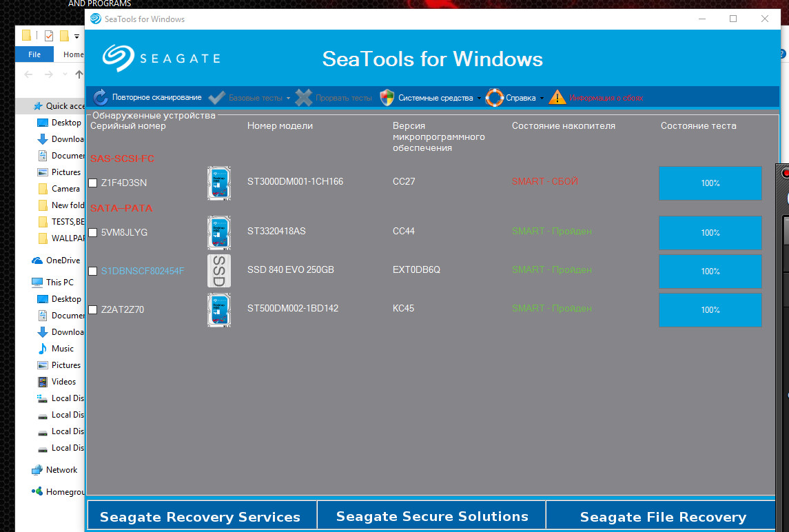Click the Help lifebuoy icon

pyautogui.click(x=494, y=98)
